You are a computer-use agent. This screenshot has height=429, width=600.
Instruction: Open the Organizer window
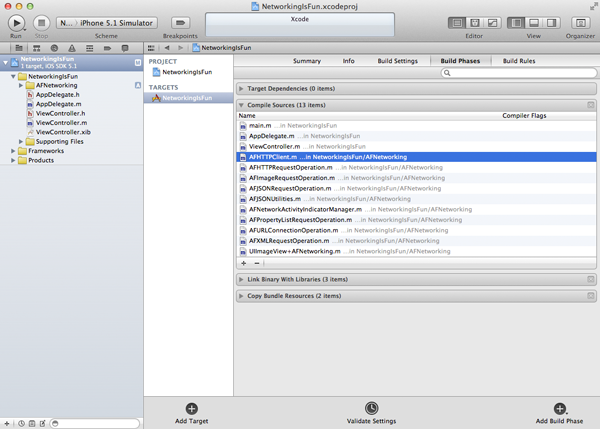click(580, 23)
